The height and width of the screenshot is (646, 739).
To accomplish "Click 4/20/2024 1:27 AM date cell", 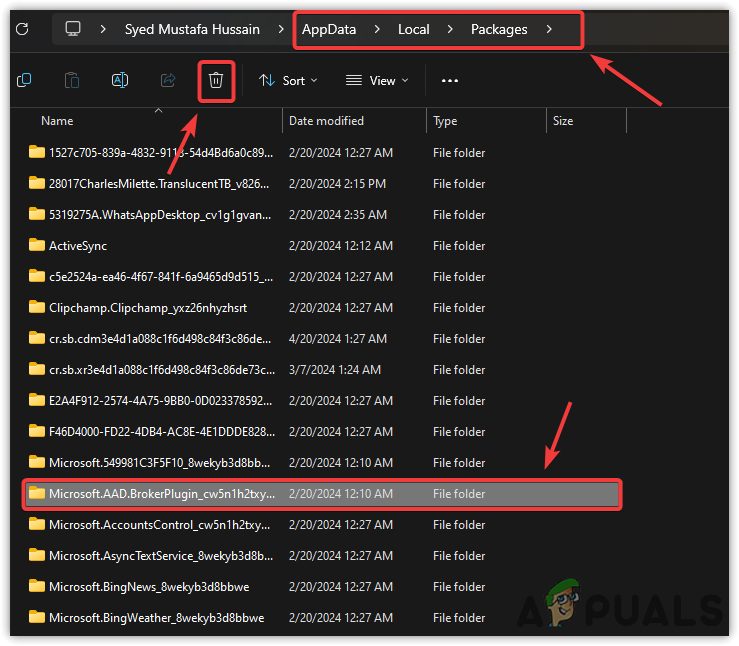I will [337, 339].
